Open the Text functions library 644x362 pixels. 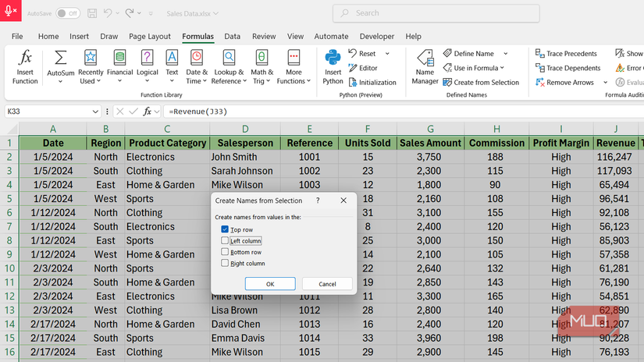172,67
